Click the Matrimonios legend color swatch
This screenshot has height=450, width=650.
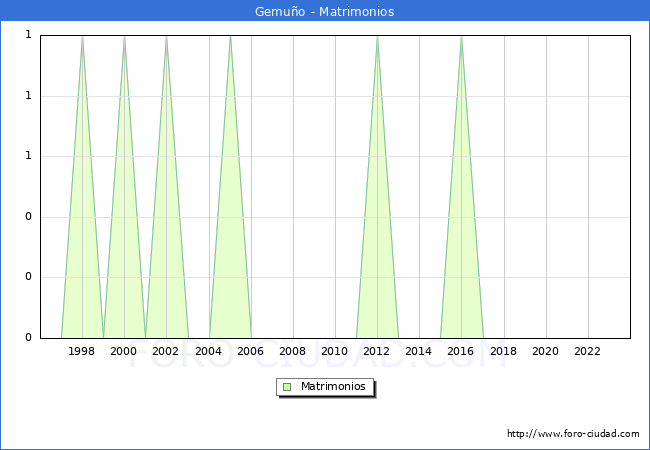[x=287, y=387]
